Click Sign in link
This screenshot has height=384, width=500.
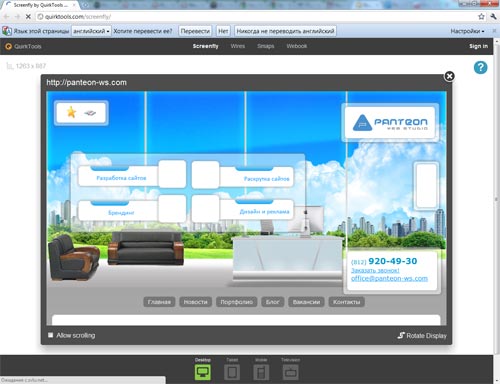(x=478, y=46)
